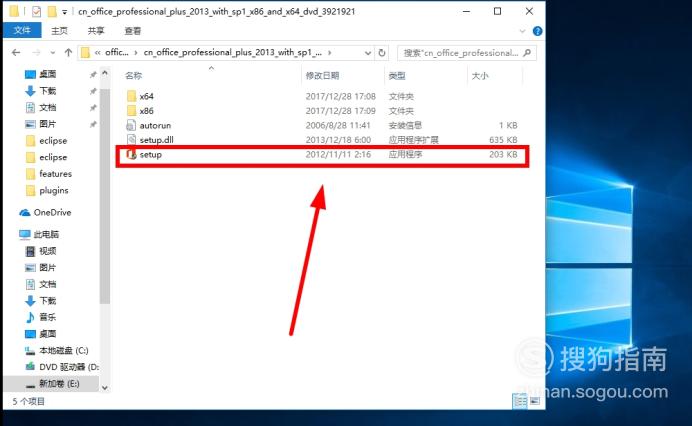The height and width of the screenshot is (426, 692).
Task: Open the recent locations dropdown arrow
Action: pyautogui.click(x=53, y=53)
